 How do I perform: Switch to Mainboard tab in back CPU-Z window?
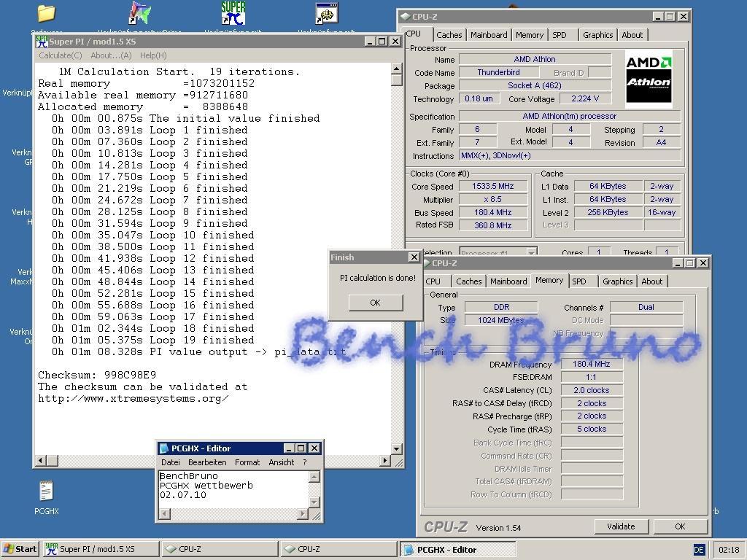[489, 35]
